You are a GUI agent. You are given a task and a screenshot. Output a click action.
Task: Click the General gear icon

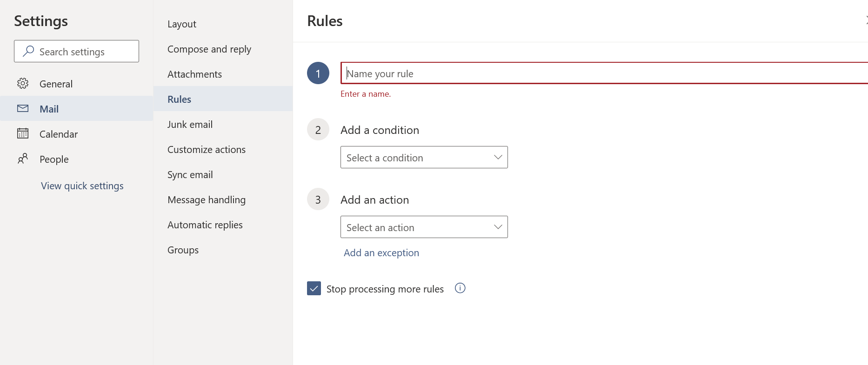tap(23, 84)
